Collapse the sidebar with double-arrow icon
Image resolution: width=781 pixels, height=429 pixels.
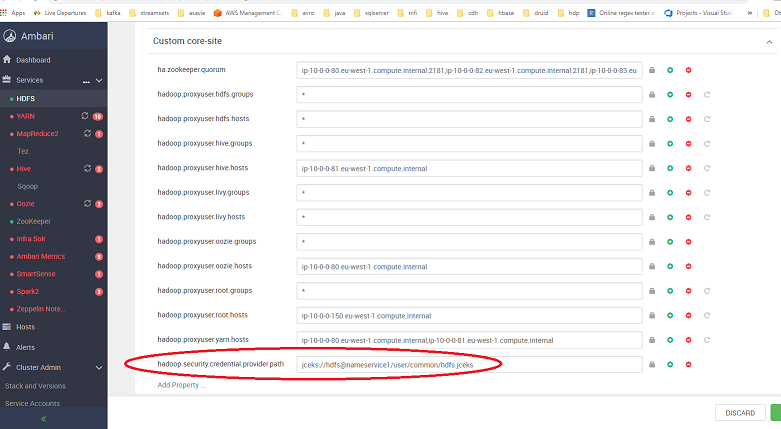43,419
